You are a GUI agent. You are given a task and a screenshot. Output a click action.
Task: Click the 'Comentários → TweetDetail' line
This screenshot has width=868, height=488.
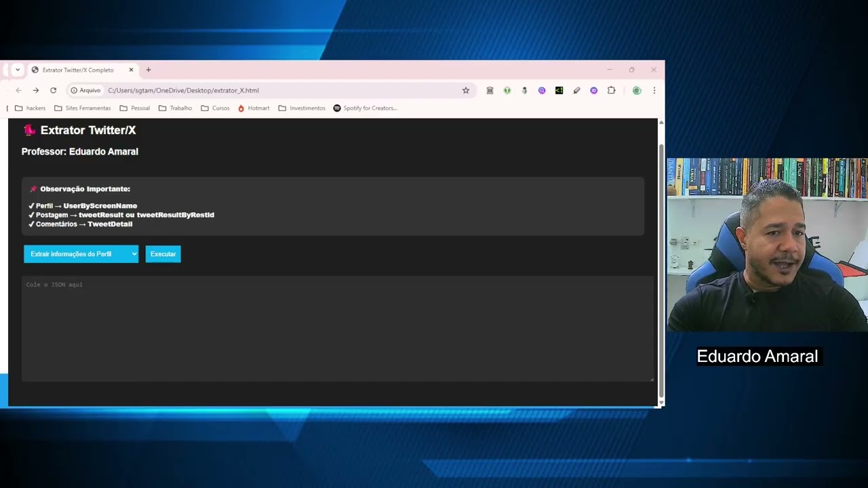pyautogui.click(x=80, y=224)
